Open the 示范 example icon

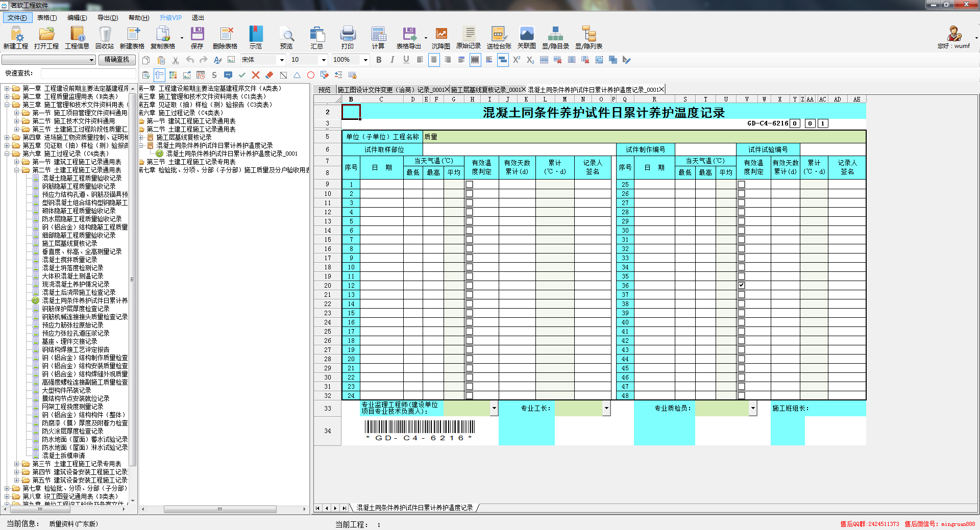coord(256,37)
